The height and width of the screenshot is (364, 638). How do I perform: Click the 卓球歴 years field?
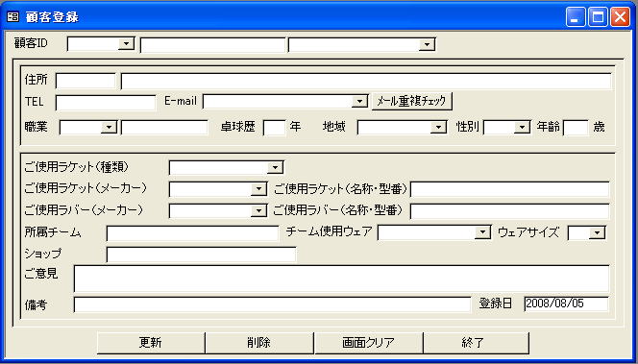pyautogui.click(x=275, y=128)
